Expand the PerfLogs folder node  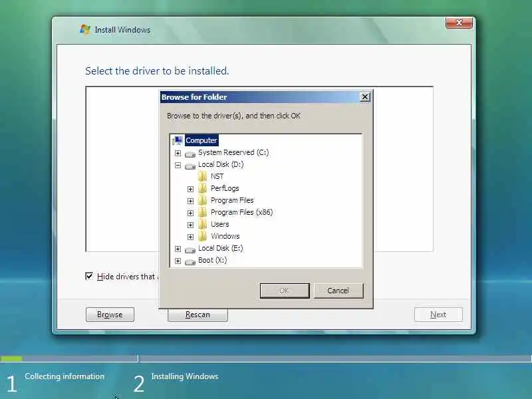(190, 189)
